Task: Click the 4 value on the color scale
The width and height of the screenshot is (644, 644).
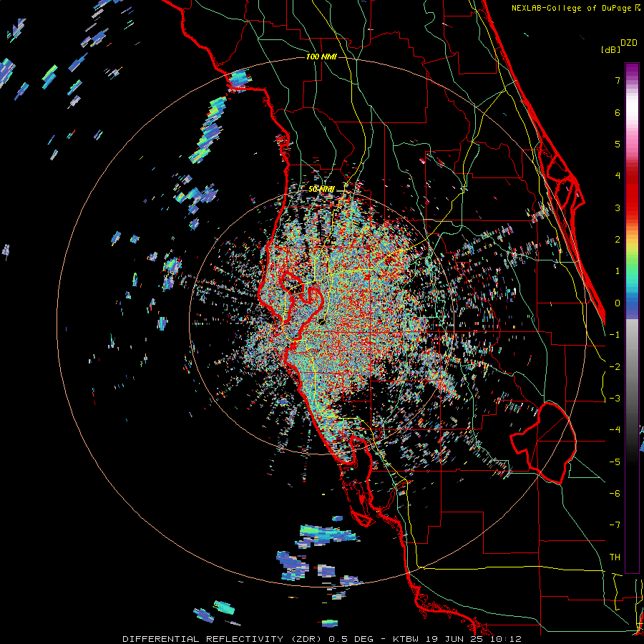Action: point(618,176)
